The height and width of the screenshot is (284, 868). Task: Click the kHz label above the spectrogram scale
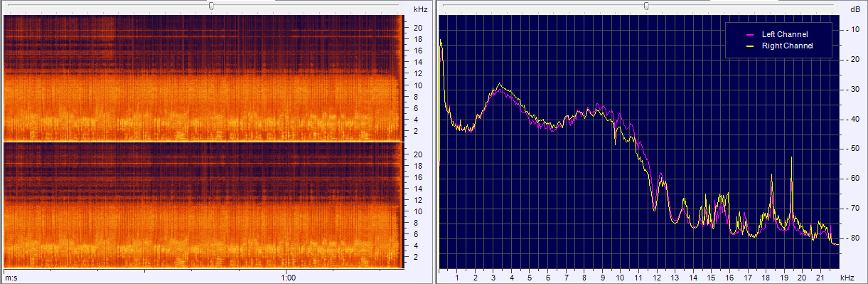[x=420, y=9]
